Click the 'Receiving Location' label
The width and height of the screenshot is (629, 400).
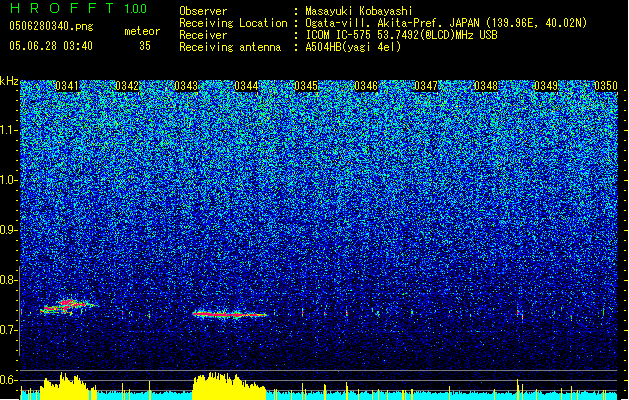point(233,23)
